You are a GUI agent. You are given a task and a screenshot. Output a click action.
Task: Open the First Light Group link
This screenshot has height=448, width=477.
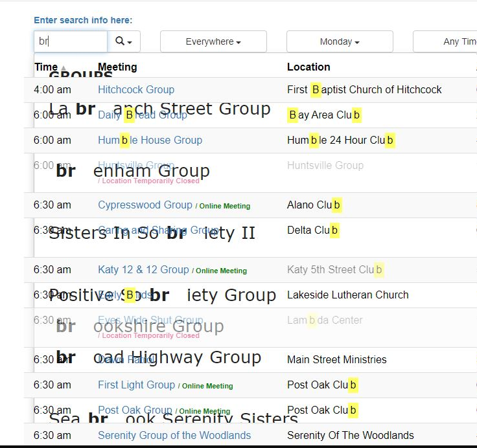136,385
